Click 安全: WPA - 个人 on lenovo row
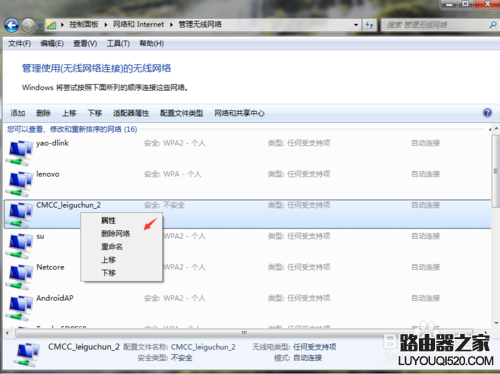This screenshot has height=374, width=500. (173, 174)
